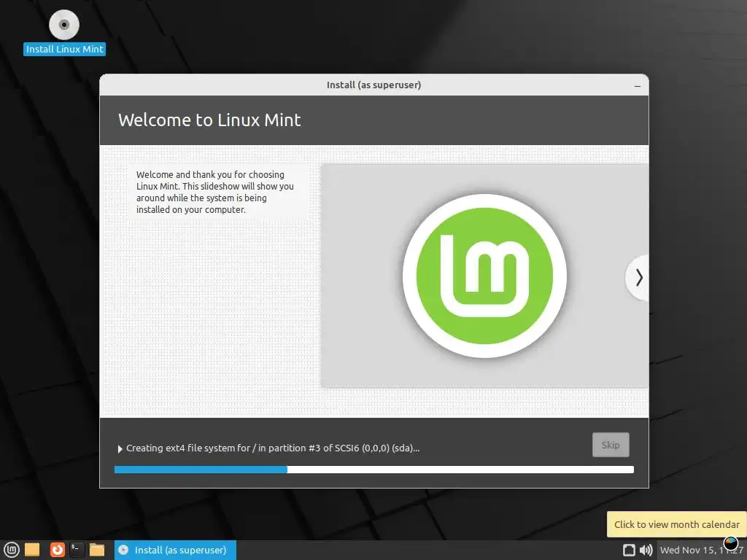The height and width of the screenshot is (560, 747).
Task: Click the 'Welcome to Linux Mint' heading
Action: [209, 120]
